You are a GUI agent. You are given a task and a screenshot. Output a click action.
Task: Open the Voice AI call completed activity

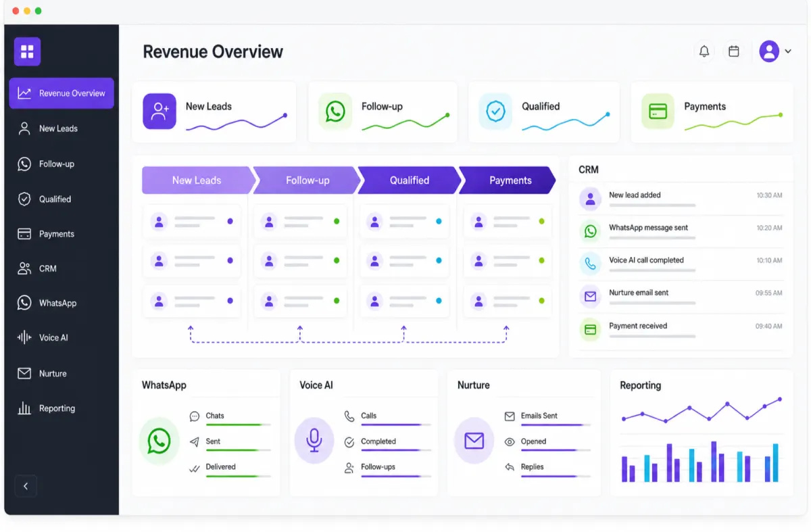(x=681, y=264)
